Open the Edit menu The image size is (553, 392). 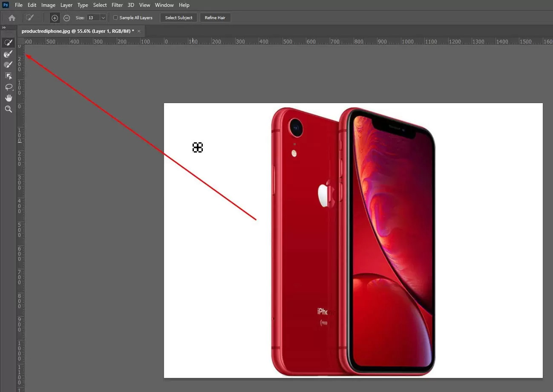tap(32, 5)
